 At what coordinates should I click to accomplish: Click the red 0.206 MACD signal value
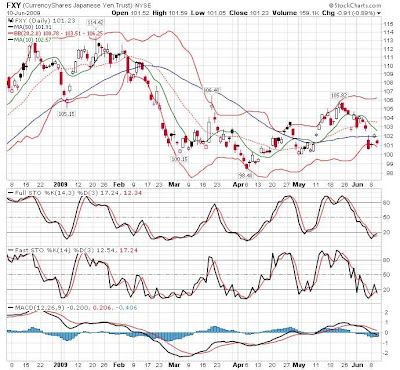click(x=102, y=308)
